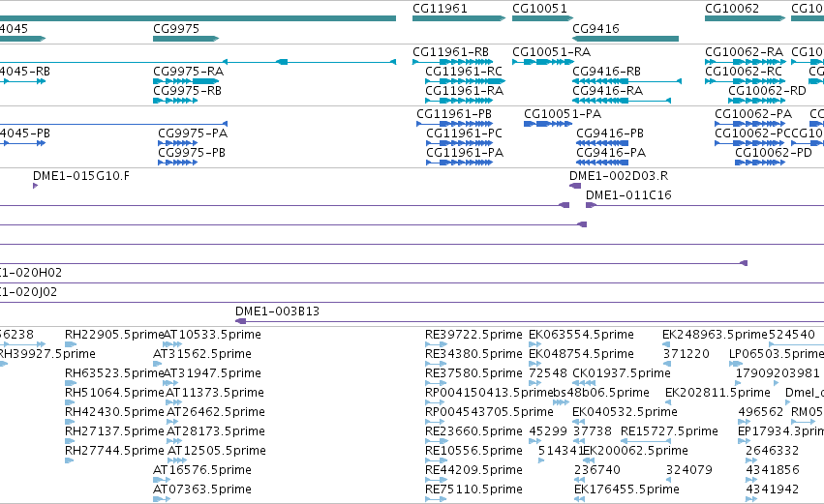Select EST AT26462.5prime
This screenshot has width=824, height=504.
(x=173, y=422)
